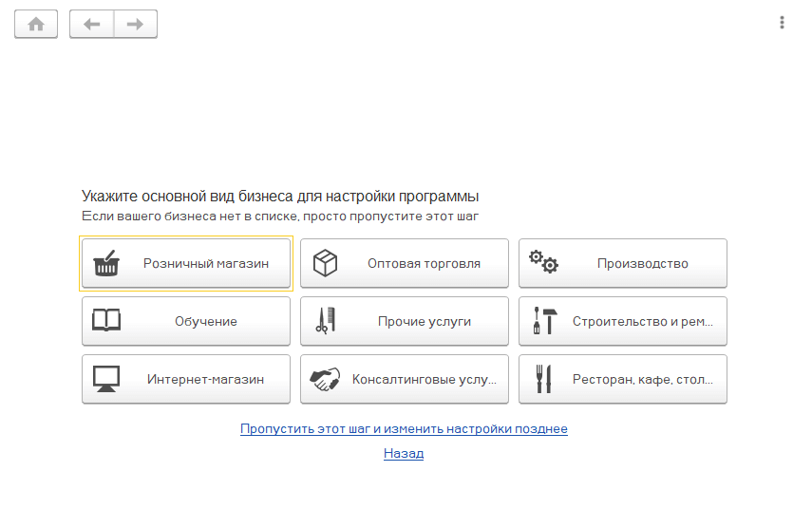The image size is (812, 528).
Task: Open the three-dot more options menu
Action: tap(782, 22)
